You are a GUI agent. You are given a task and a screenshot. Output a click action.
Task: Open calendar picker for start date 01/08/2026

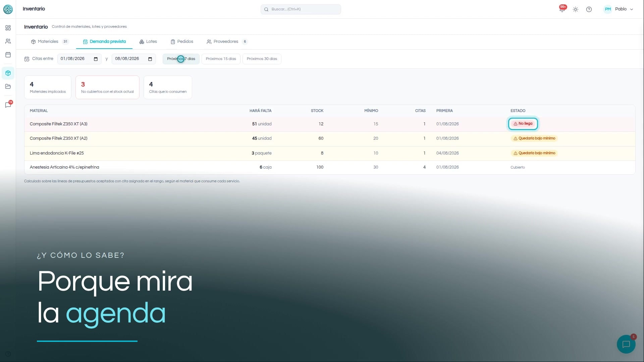click(x=96, y=59)
